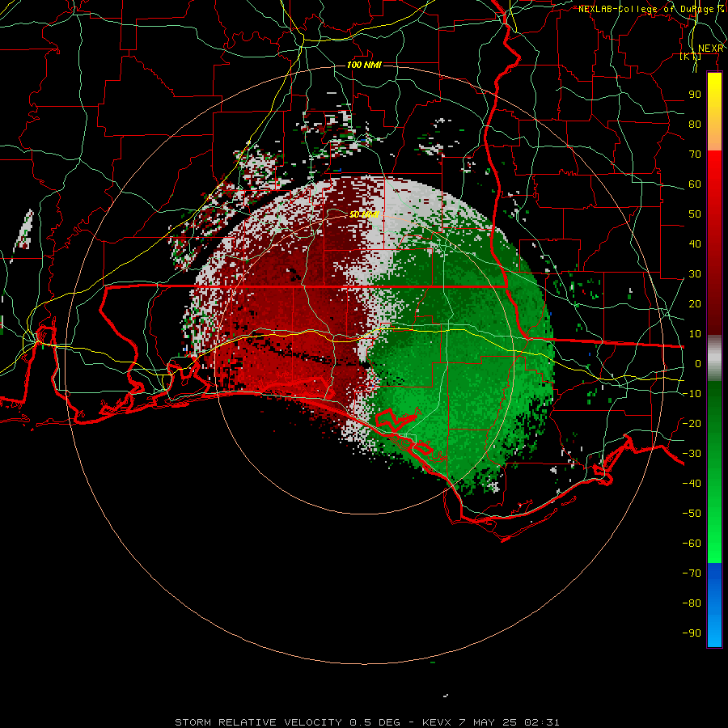Click the -20 value on the colorbar
The height and width of the screenshot is (728, 728).
tap(692, 423)
